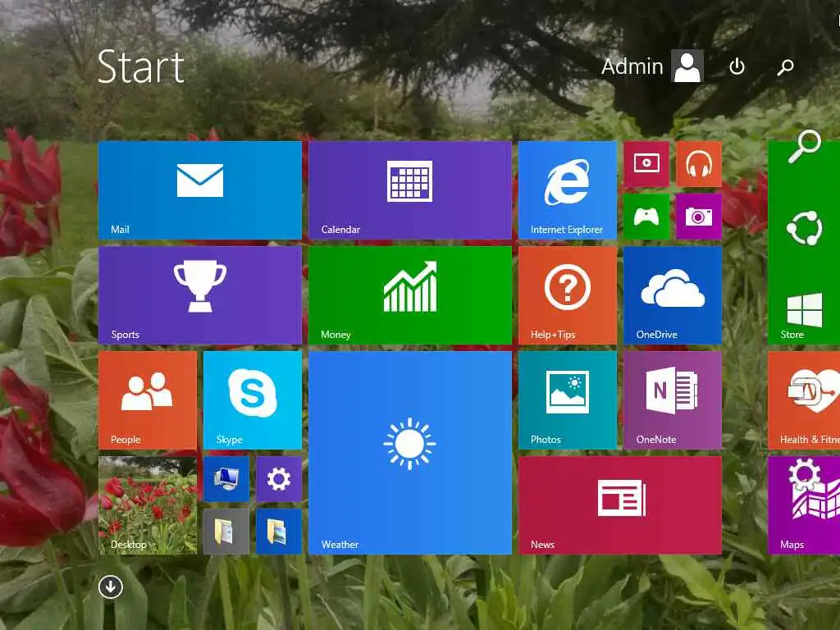Click the Start heading text
The image size is (840, 630).
141,66
